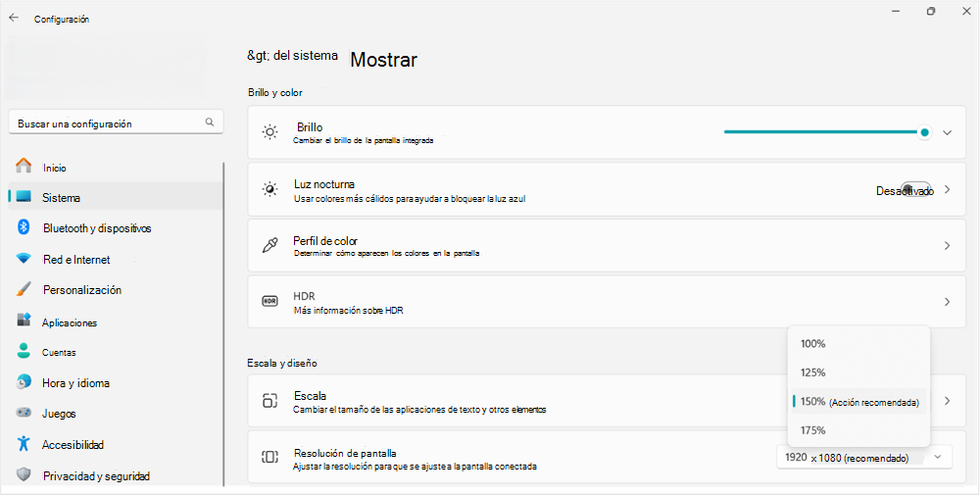Click the Escala title text
The width and height of the screenshot is (980, 495).
[x=310, y=396]
